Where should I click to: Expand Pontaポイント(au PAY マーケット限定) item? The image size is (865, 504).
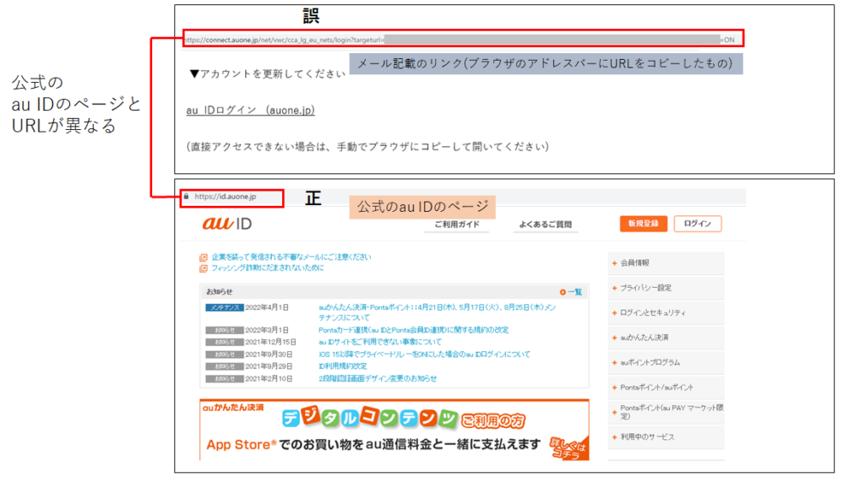click(666, 412)
